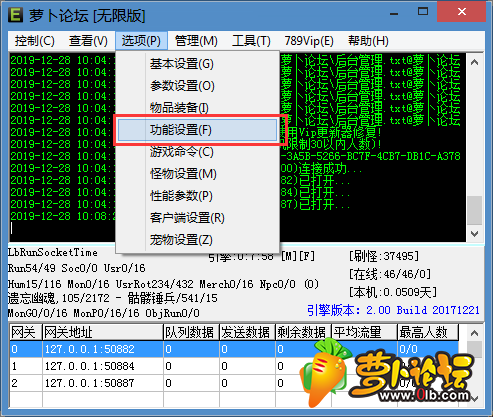Click the 平均流量 column header
Image resolution: width=493 pixels, height=417 pixels.
point(364,332)
